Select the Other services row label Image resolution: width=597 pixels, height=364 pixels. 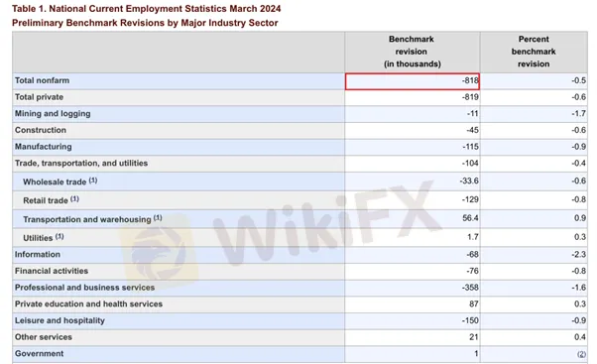pyautogui.click(x=44, y=337)
